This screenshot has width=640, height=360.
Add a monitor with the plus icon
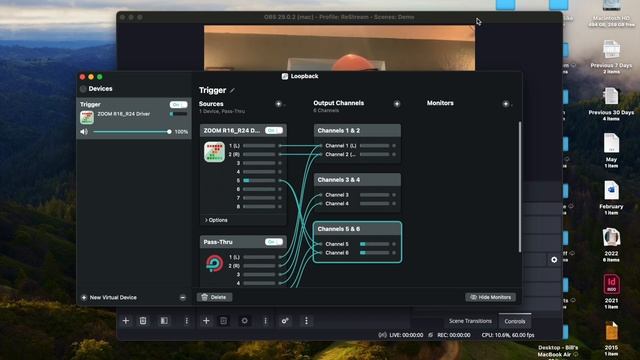tap(506, 104)
